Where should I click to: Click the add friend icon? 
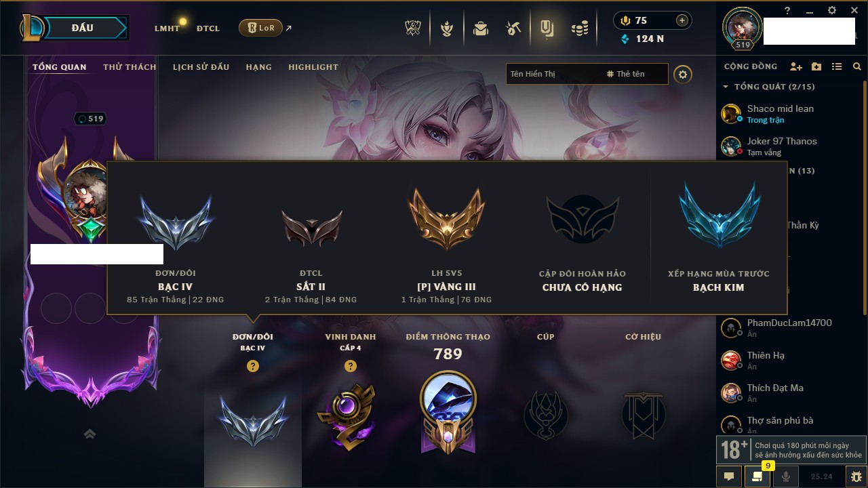796,66
